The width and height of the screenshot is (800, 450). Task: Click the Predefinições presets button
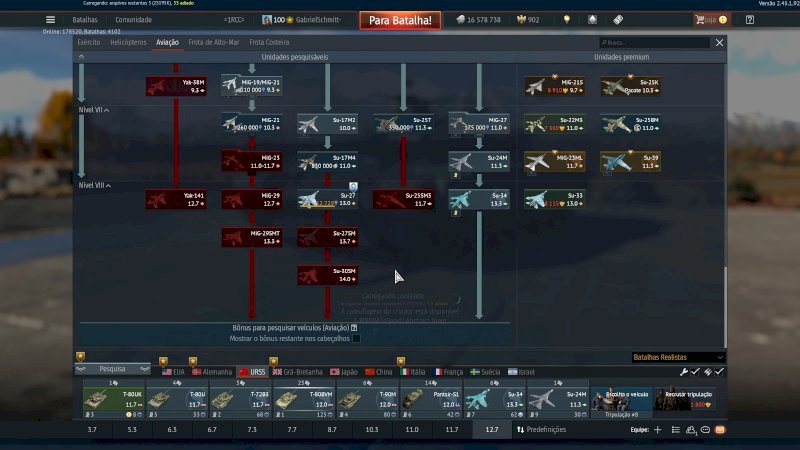[541, 429]
